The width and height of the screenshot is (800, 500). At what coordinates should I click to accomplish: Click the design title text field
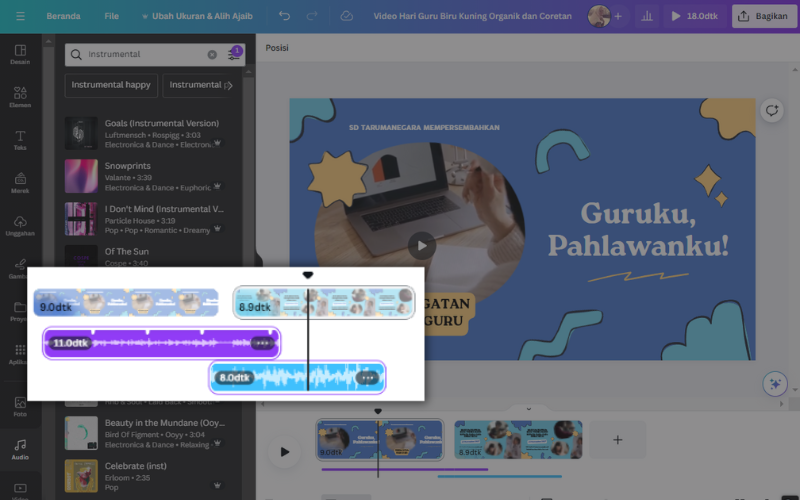coord(472,16)
